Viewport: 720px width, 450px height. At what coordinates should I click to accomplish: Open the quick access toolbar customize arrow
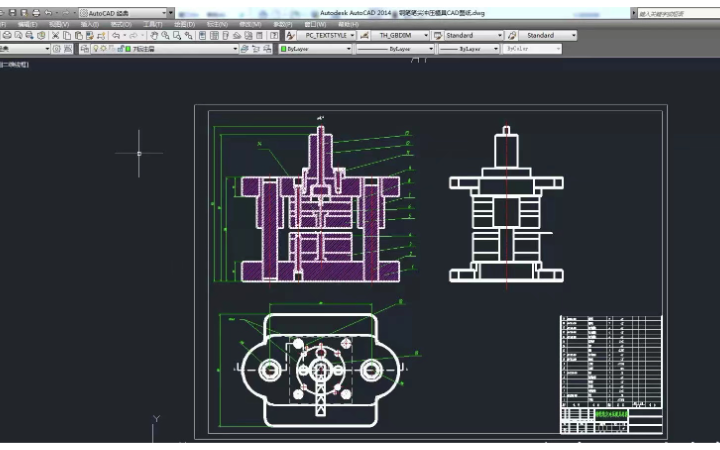(x=171, y=13)
